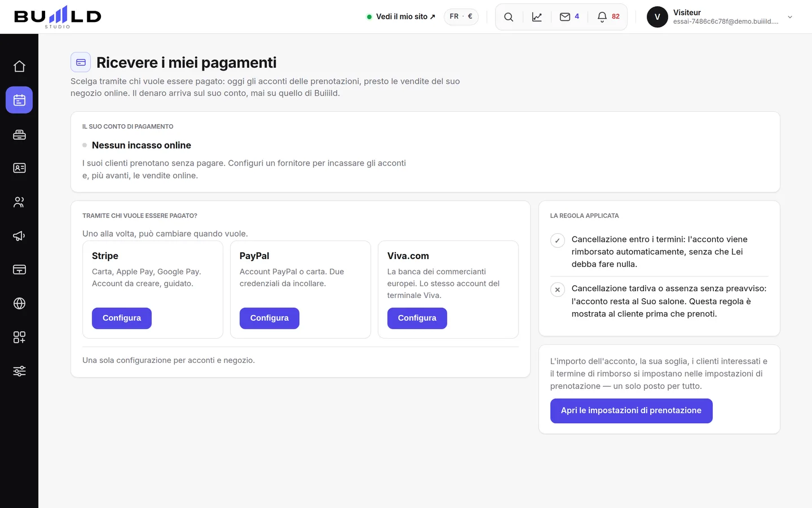Open the megaphone marketing icon in the sidebar
This screenshot has height=508, width=812.
pyautogui.click(x=19, y=236)
